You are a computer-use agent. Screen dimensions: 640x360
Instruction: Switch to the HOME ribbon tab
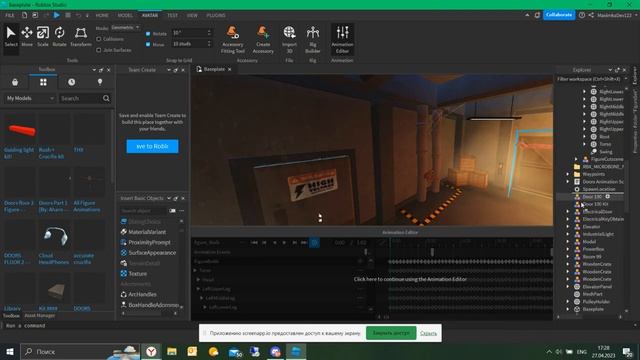[x=102, y=15]
